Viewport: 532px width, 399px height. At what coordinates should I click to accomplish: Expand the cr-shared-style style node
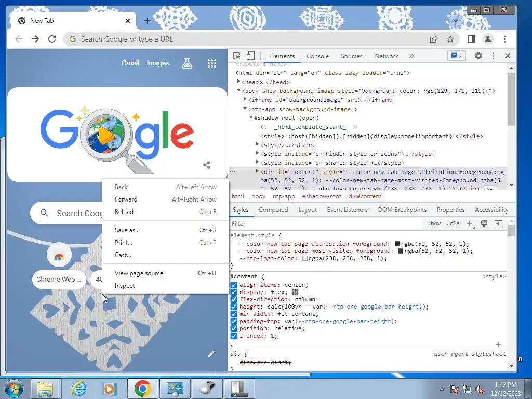click(258, 162)
